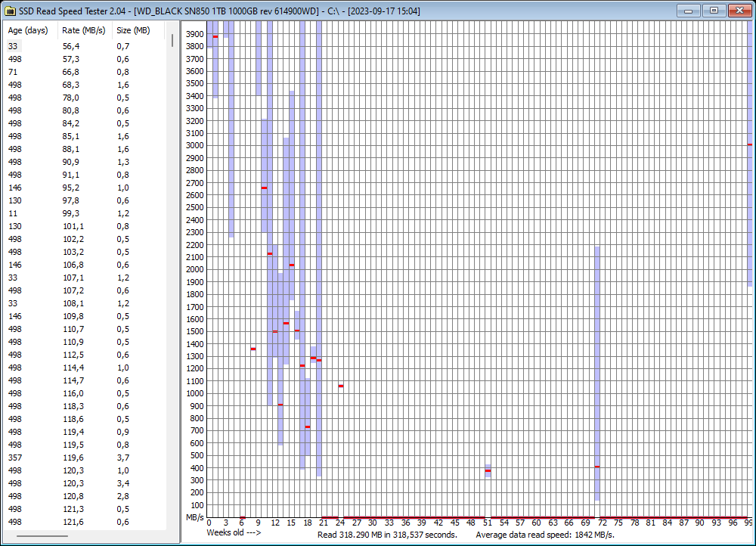This screenshot has height=546, width=756.
Task: Click the red marker at week 51 near 400 MB/s
Action: pyautogui.click(x=488, y=470)
